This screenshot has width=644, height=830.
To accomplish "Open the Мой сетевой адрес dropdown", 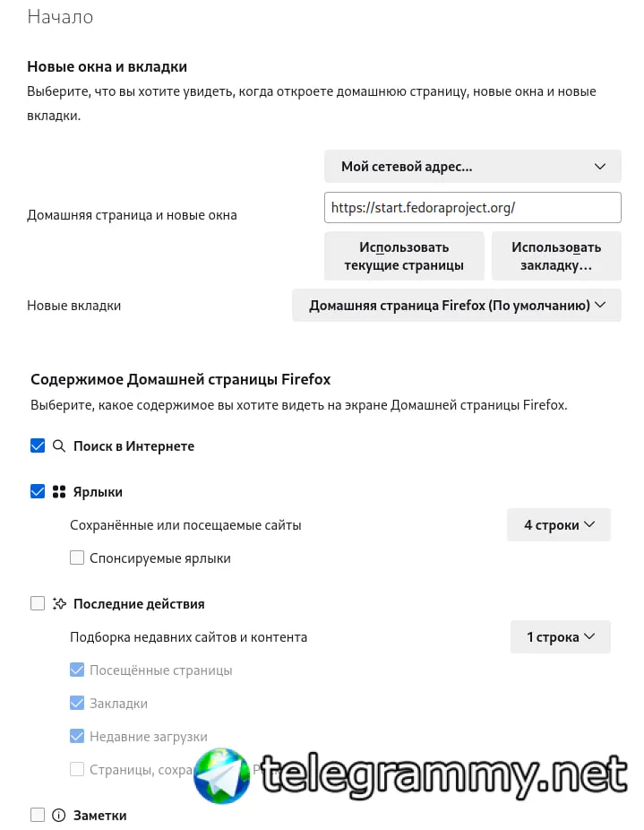I will click(473, 166).
